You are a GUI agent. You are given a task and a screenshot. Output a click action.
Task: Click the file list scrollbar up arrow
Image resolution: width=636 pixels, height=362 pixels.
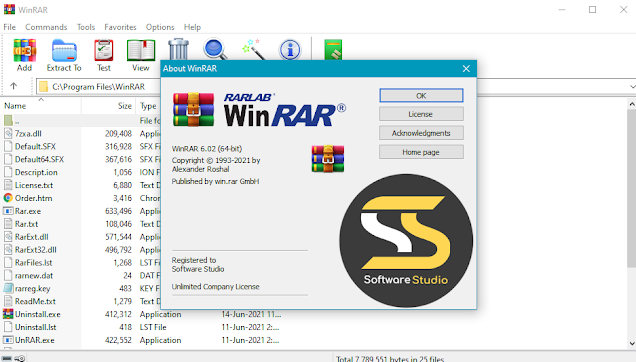tap(632, 104)
